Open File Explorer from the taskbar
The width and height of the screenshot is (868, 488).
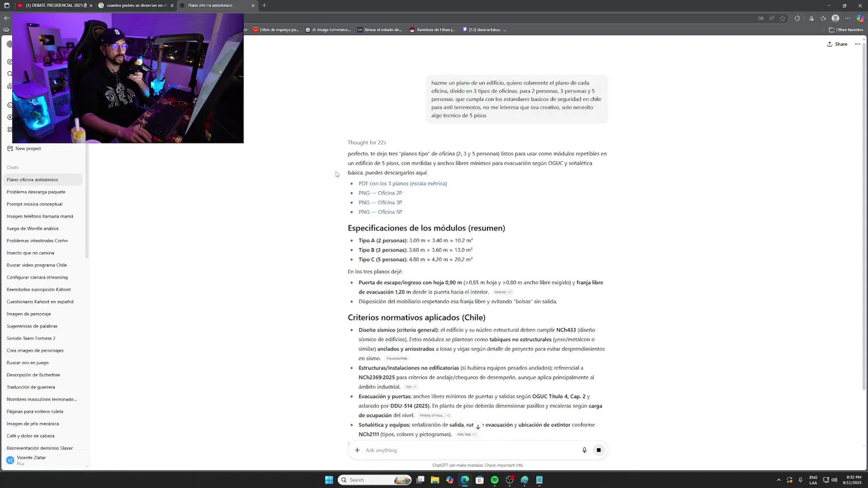435,480
